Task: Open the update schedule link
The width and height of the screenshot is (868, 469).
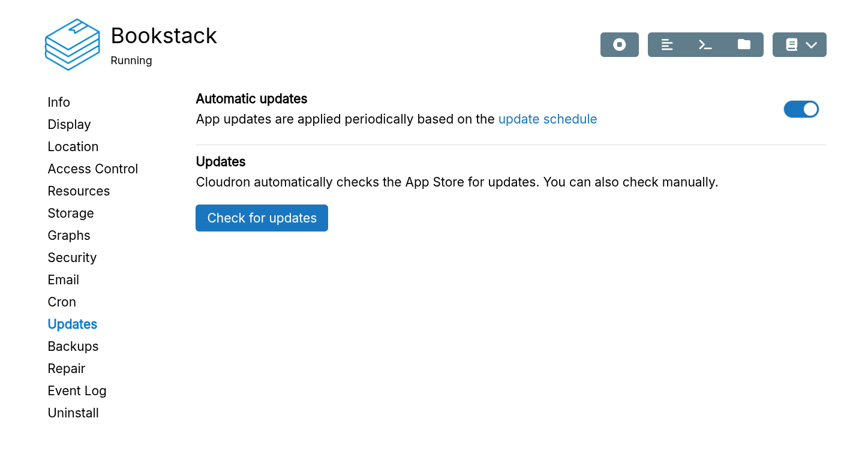Action: tap(548, 119)
